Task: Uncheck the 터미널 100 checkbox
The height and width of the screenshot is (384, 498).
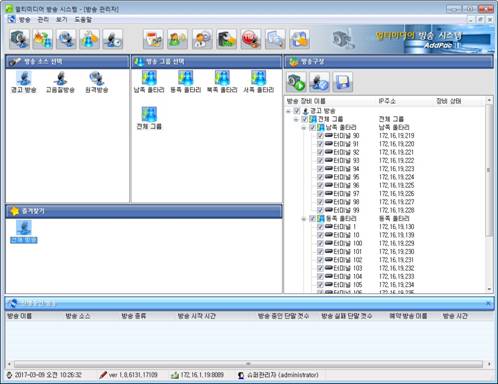Action: [x=320, y=243]
